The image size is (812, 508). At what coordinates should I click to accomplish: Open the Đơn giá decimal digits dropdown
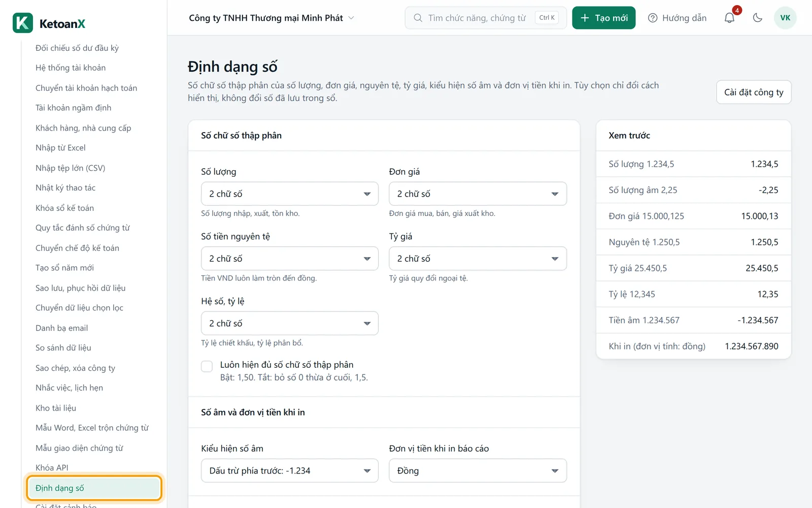478,194
